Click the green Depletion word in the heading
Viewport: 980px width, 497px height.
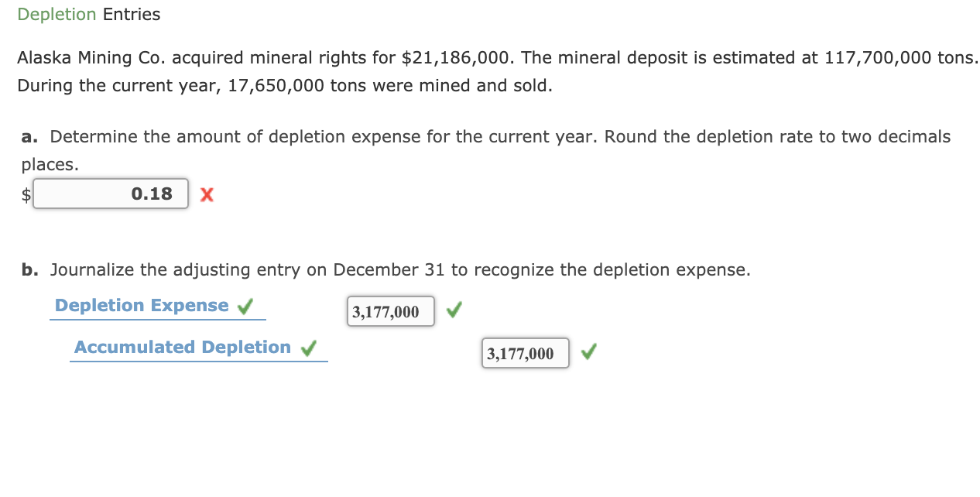click(57, 14)
